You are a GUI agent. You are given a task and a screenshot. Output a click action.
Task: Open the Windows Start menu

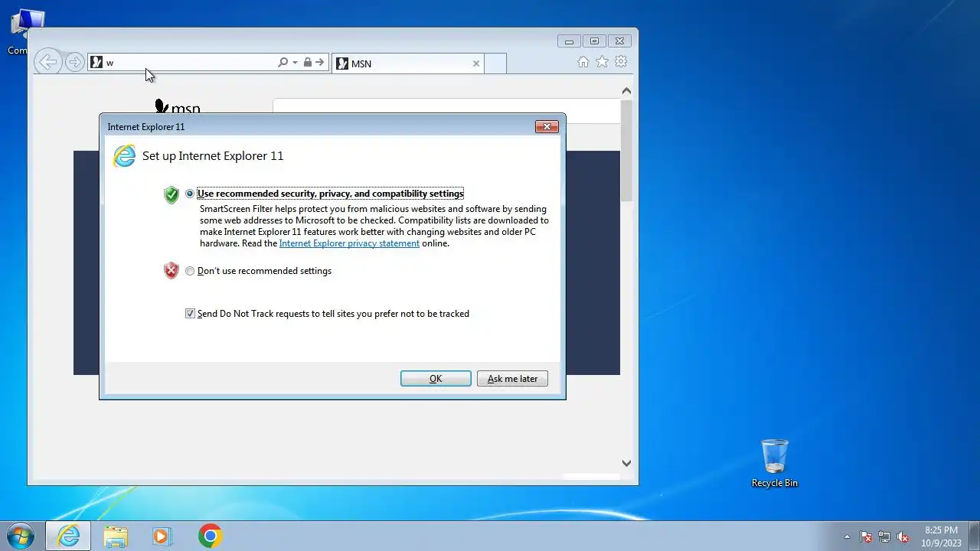click(20, 536)
